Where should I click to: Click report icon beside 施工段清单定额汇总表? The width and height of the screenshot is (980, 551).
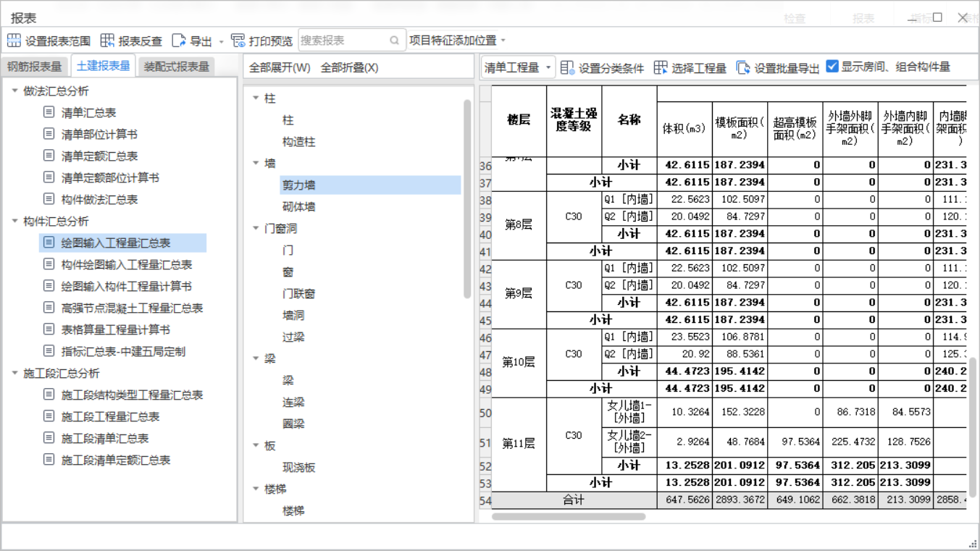click(49, 460)
